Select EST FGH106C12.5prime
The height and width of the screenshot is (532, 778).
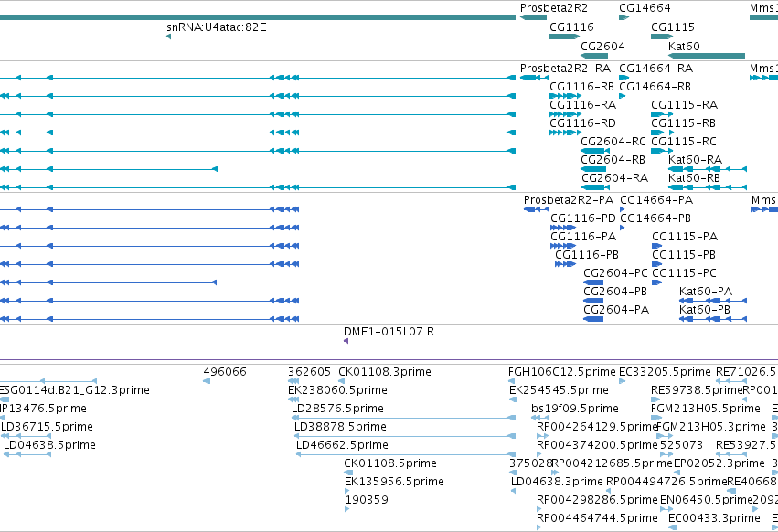561,372
